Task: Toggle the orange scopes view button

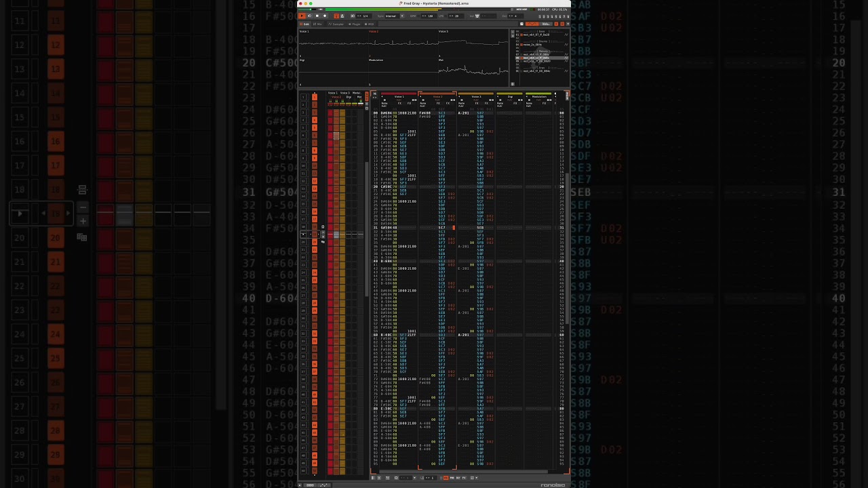Action: pos(532,24)
